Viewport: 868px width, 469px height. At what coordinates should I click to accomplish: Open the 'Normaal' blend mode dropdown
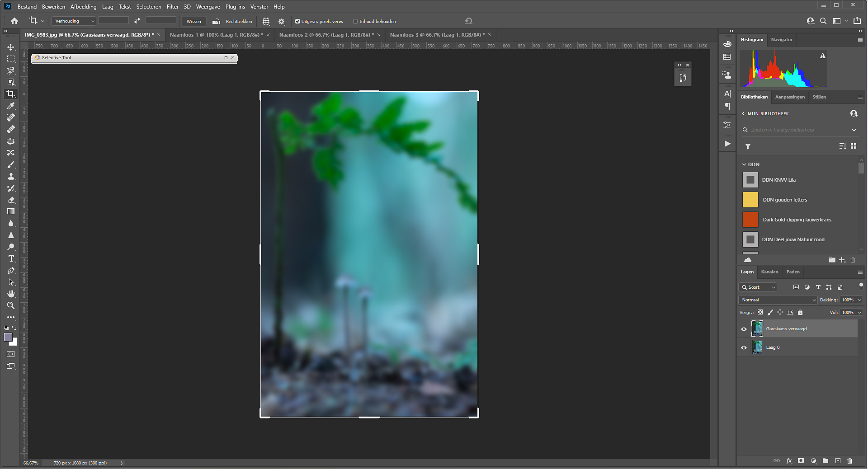[x=778, y=300]
